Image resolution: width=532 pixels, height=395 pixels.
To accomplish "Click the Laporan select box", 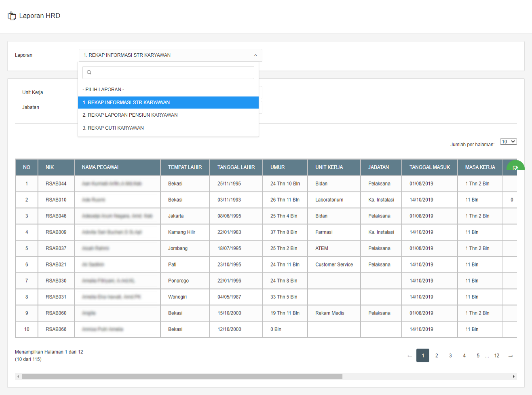I will coord(167,55).
